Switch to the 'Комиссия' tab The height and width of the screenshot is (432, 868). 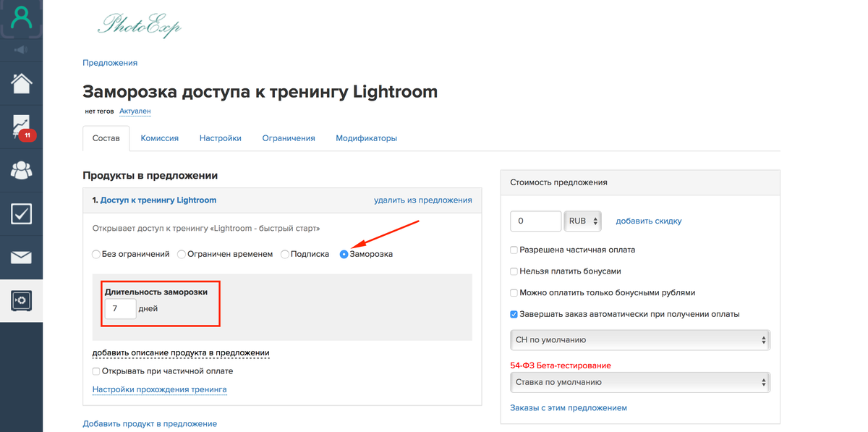click(x=160, y=138)
